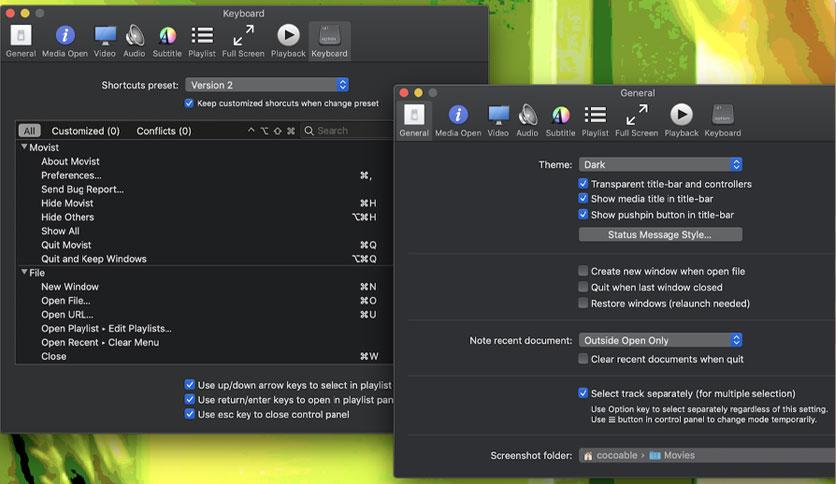Open Subtitle pane in General window toolbar
The image size is (836, 484).
coord(560,120)
